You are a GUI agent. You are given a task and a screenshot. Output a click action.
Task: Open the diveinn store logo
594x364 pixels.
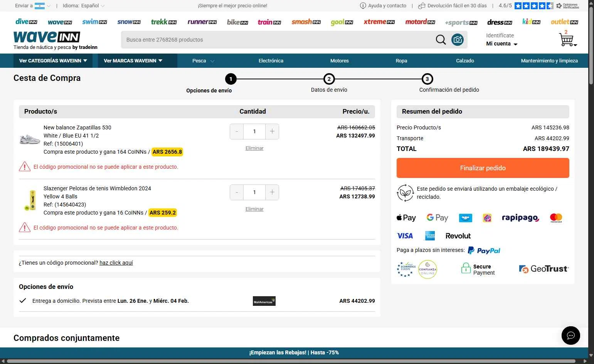click(26, 22)
